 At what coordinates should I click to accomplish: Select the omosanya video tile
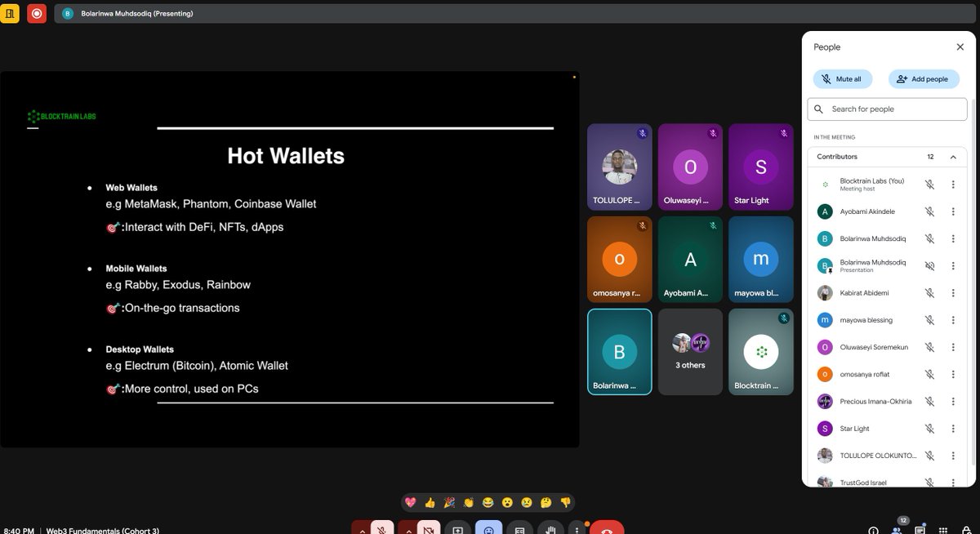click(620, 259)
